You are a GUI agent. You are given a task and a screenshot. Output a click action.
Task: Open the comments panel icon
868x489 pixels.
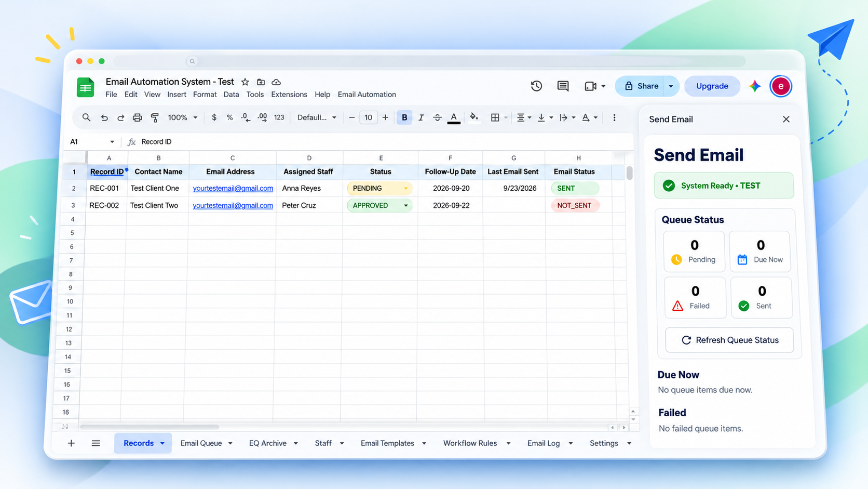[563, 86]
